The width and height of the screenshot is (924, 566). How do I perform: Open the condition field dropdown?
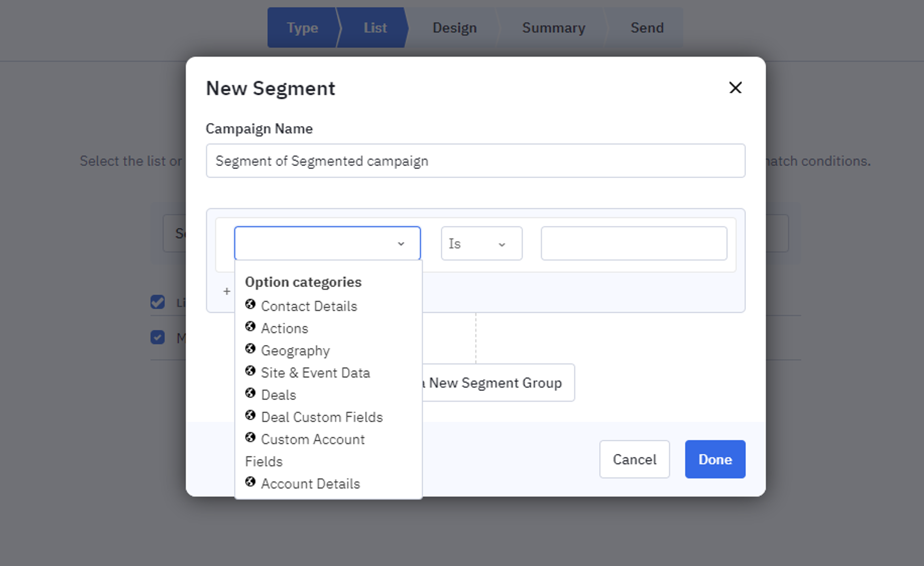point(327,243)
